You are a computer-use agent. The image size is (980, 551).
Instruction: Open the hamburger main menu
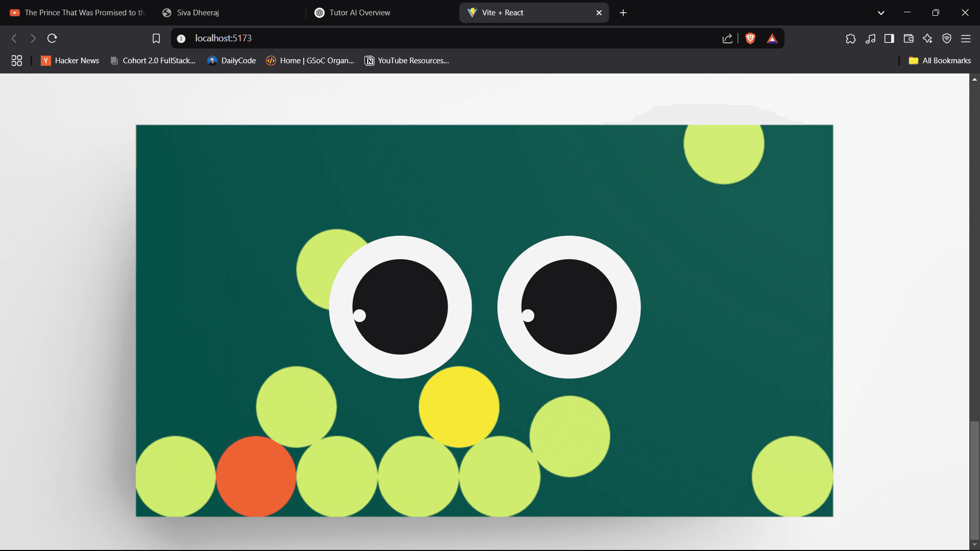click(x=966, y=38)
